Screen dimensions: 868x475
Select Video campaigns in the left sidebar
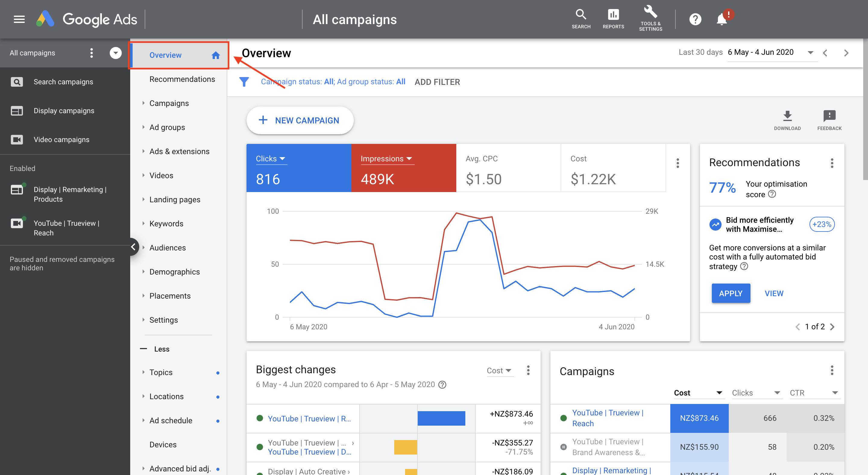click(x=61, y=139)
